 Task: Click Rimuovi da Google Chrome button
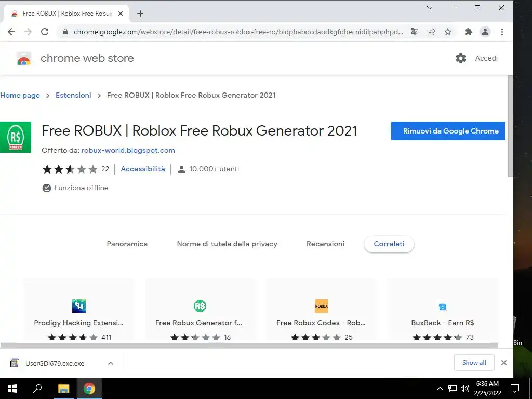[447, 131]
